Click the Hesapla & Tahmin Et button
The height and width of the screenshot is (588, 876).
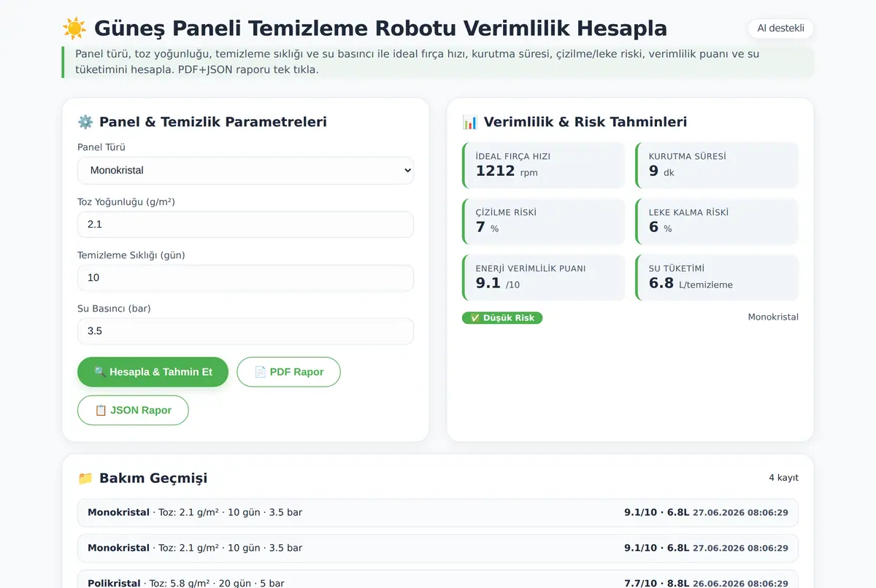[153, 372]
